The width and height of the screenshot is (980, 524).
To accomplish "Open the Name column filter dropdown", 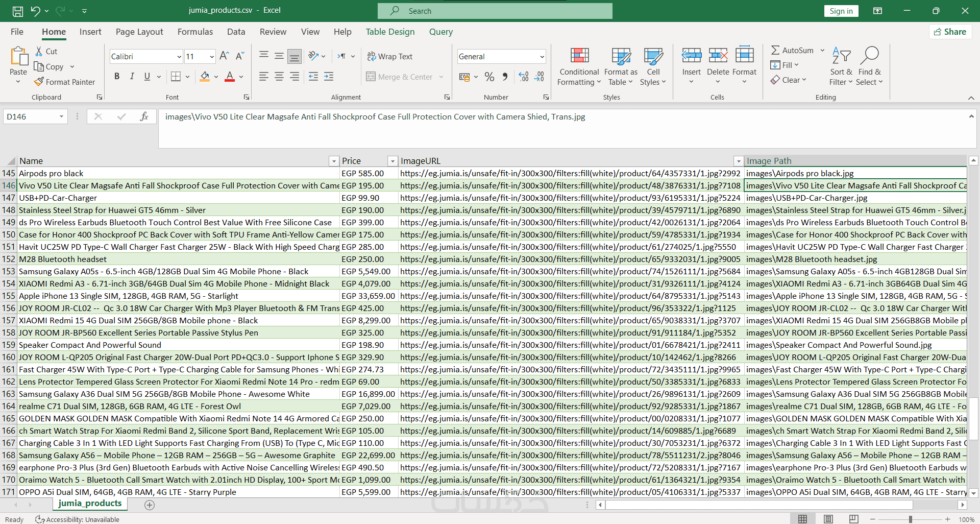I will [334, 161].
